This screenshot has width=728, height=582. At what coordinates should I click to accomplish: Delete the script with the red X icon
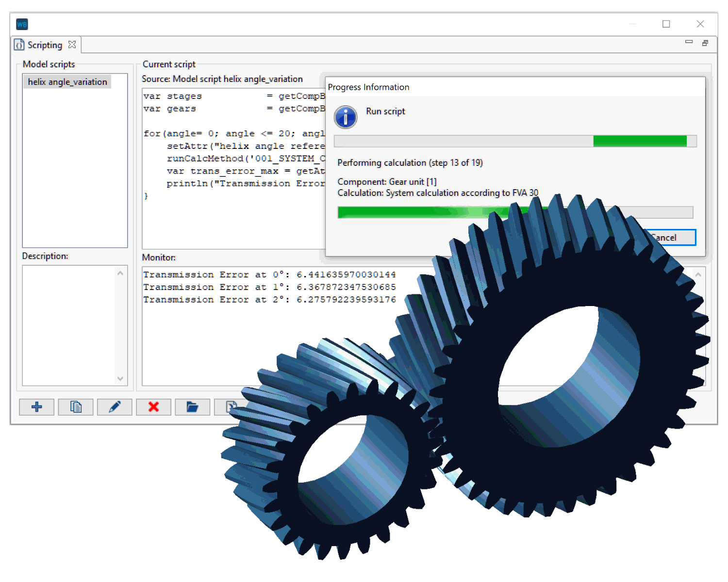coord(153,407)
